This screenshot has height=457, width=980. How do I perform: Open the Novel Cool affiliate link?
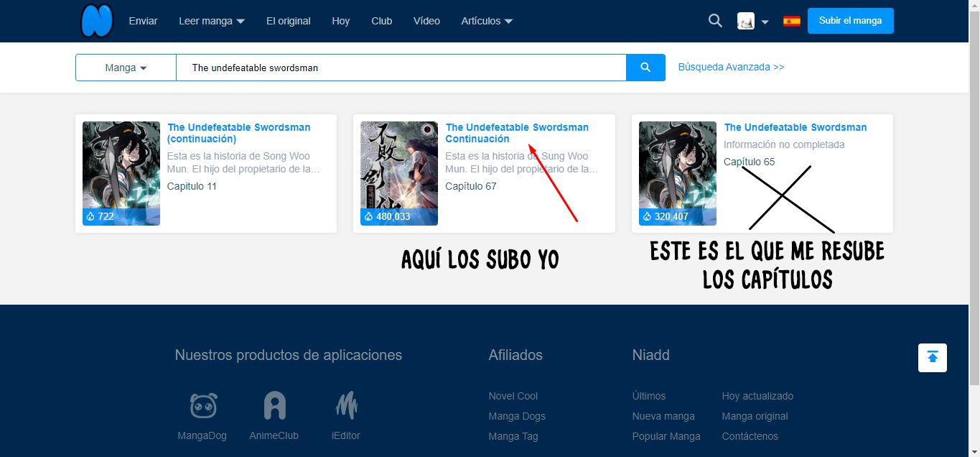[x=513, y=396]
